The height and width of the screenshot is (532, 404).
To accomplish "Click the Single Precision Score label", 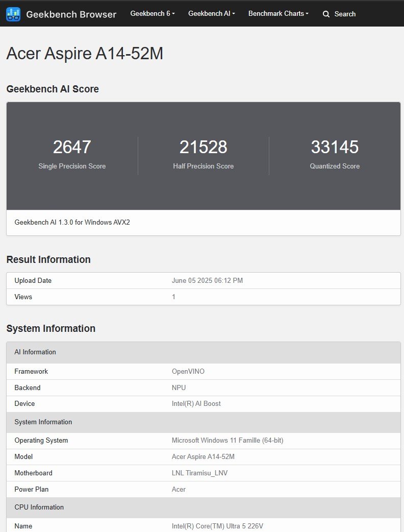I will 72,166.
